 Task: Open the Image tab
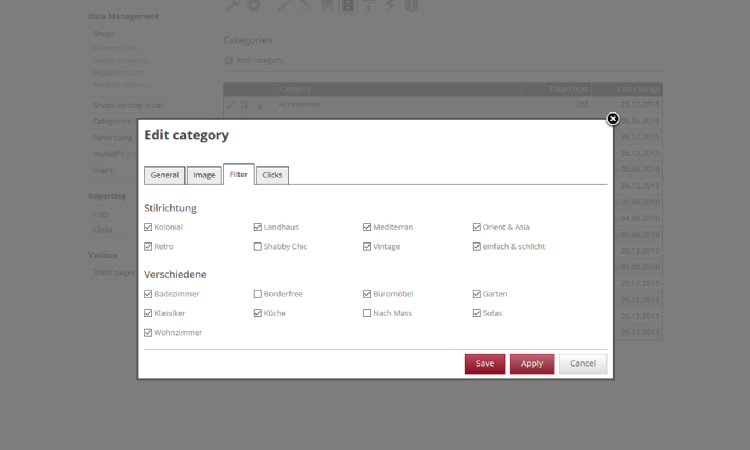(x=204, y=175)
